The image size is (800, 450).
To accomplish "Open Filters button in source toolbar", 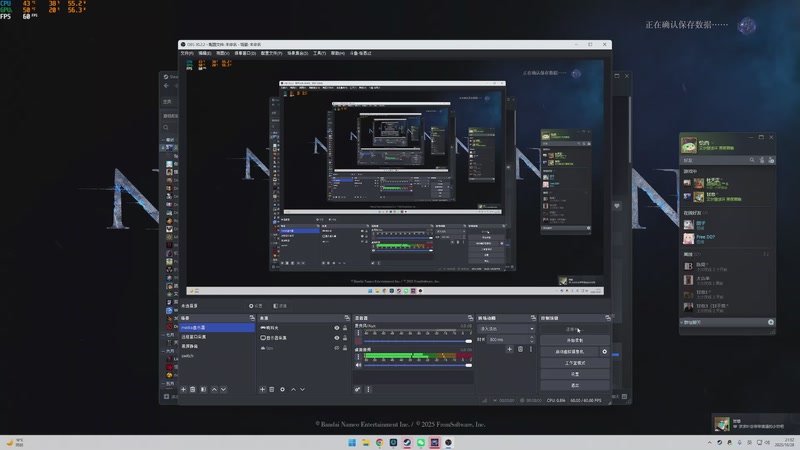I will pyautogui.click(x=280, y=306).
